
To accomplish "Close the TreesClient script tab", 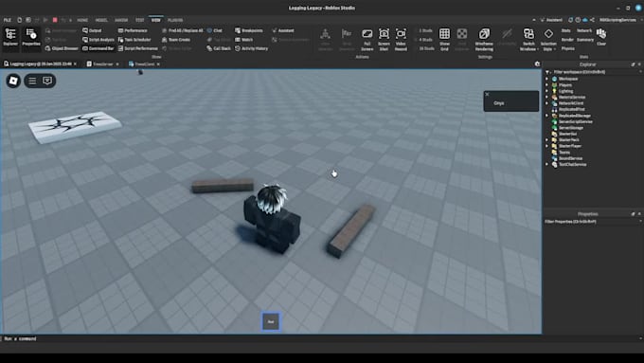I will point(158,64).
